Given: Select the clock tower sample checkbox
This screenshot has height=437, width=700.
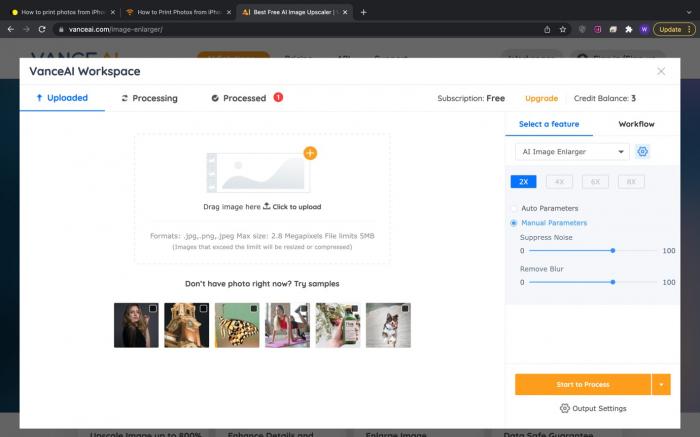Looking at the screenshot, I should (203, 308).
